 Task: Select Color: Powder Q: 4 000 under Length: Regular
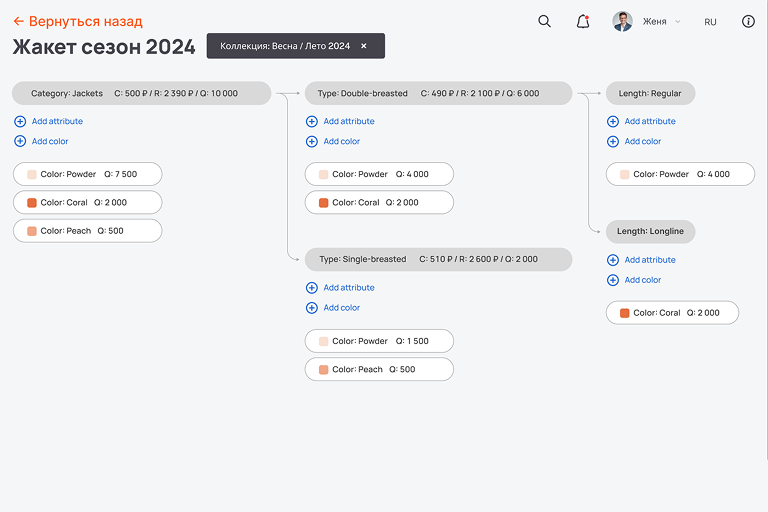click(x=680, y=174)
